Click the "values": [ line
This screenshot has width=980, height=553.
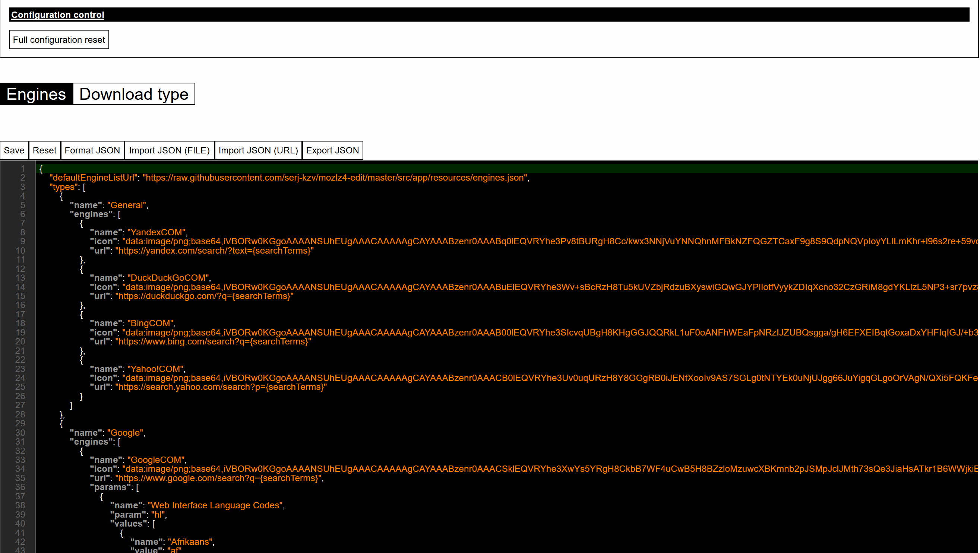(132, 524)
